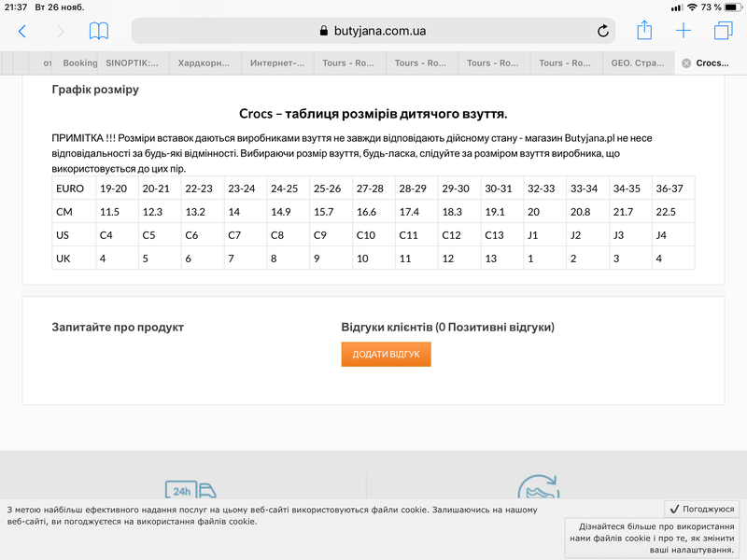Tap the shoe exchange icon

[539, 486]
